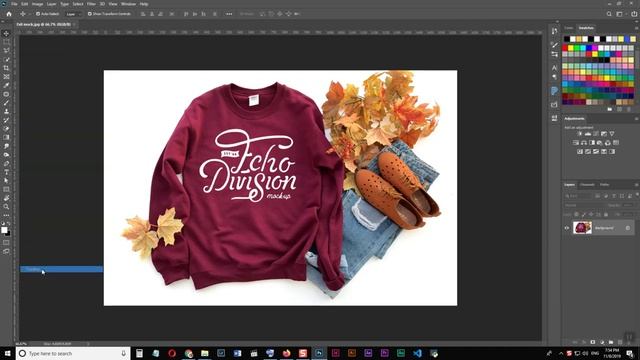Open Calculator from the taskbar
Screen dimensions: 640x360
pos(139,353)
